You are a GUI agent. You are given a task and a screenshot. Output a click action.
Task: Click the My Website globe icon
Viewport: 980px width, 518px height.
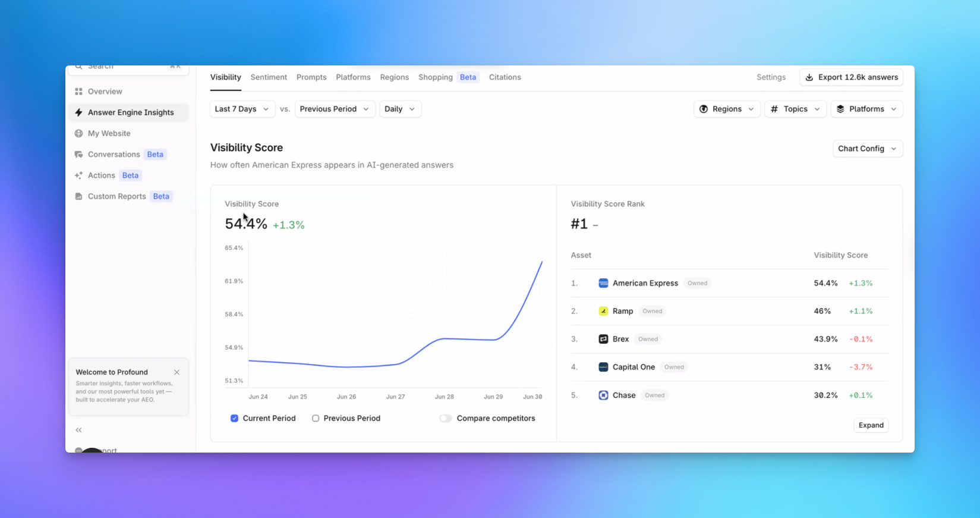[x=78, y=133]
